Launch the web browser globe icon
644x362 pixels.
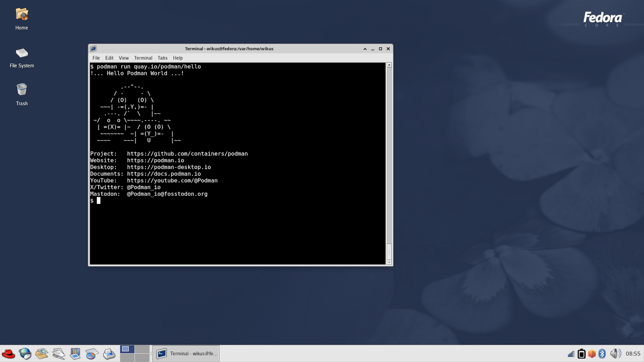click(25, 354)
